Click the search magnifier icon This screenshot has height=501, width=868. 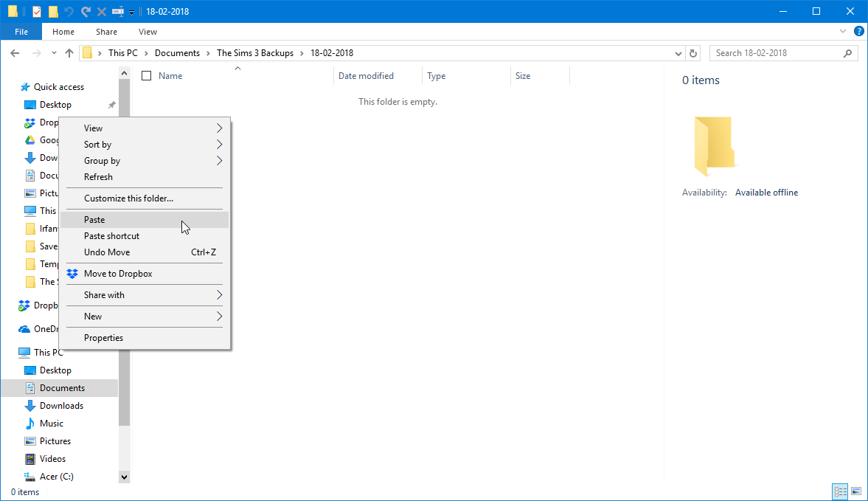pyautogui.click(x=847, y=53)
